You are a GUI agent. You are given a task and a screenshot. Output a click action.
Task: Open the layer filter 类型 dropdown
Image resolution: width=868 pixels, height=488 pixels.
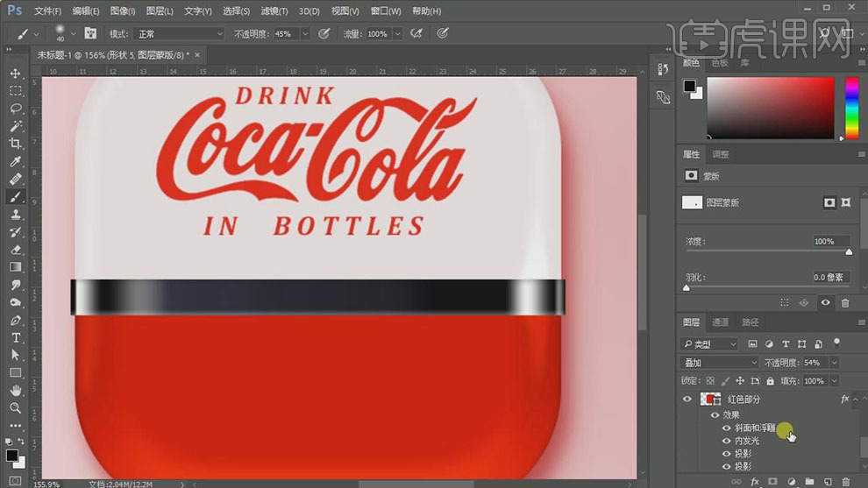(708, 344)
